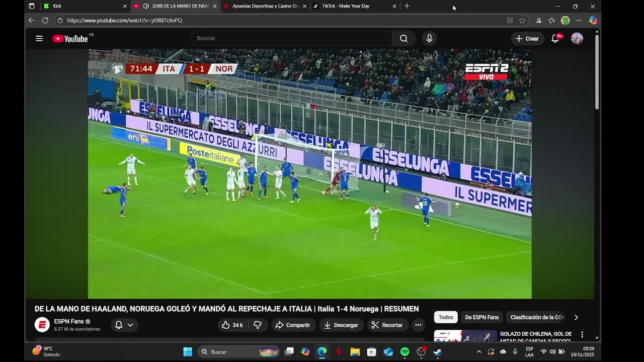Close the Kick tab

point(125,7)
